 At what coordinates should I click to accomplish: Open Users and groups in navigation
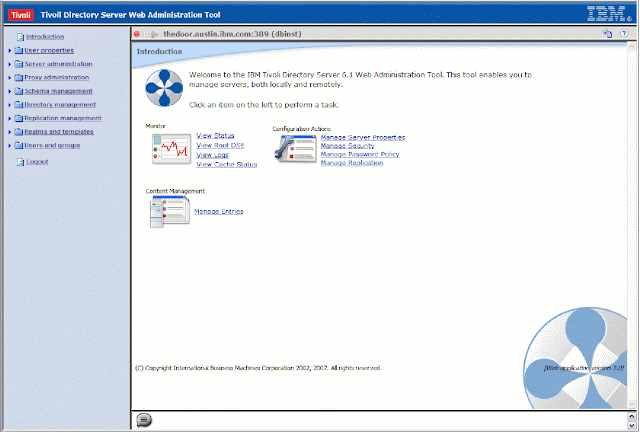click(x=52, y=145)
